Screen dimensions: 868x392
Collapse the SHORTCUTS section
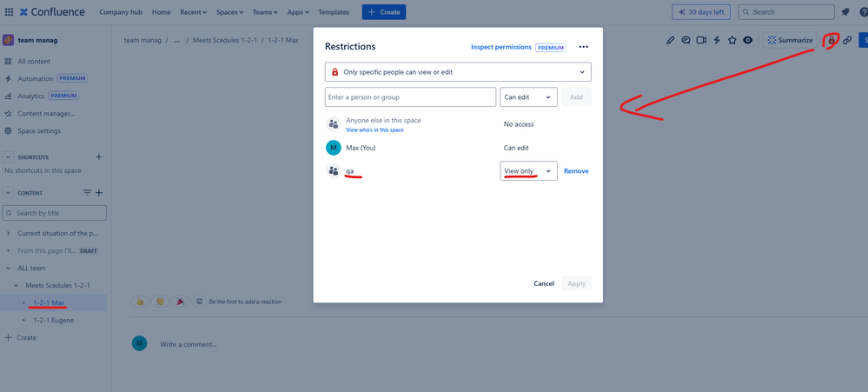click(x=9, y=156)
